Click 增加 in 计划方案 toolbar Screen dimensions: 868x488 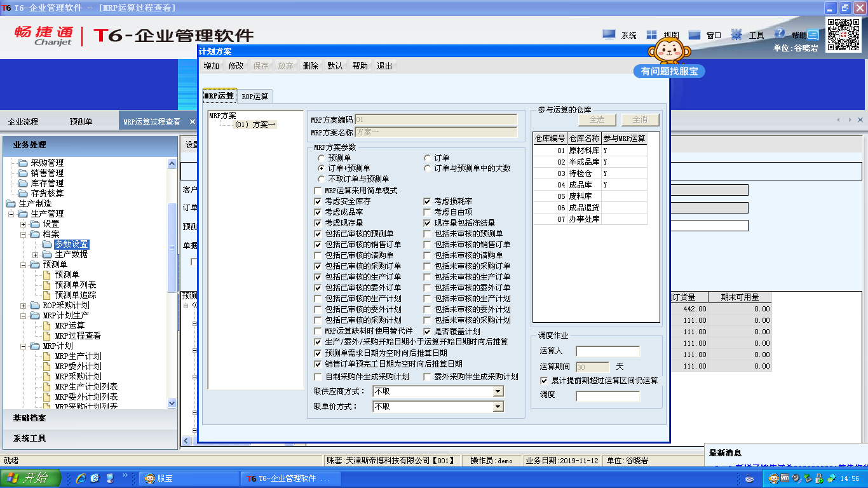tap(212, 66)
